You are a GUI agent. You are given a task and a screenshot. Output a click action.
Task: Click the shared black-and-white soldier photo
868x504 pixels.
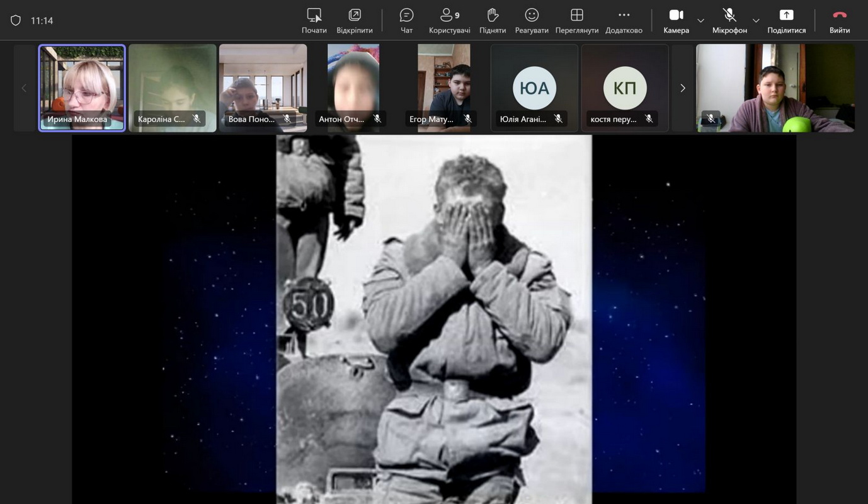(x=434, y=319)
